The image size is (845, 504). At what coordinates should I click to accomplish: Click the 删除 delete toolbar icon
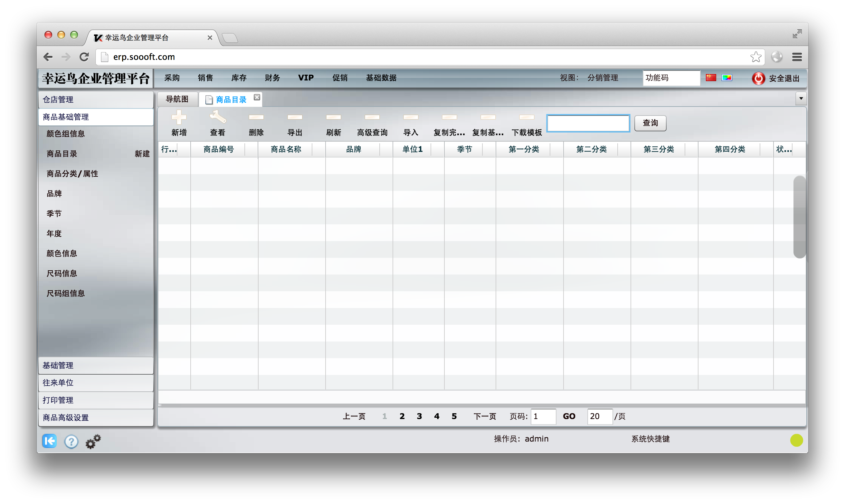[x=256, y=117]
